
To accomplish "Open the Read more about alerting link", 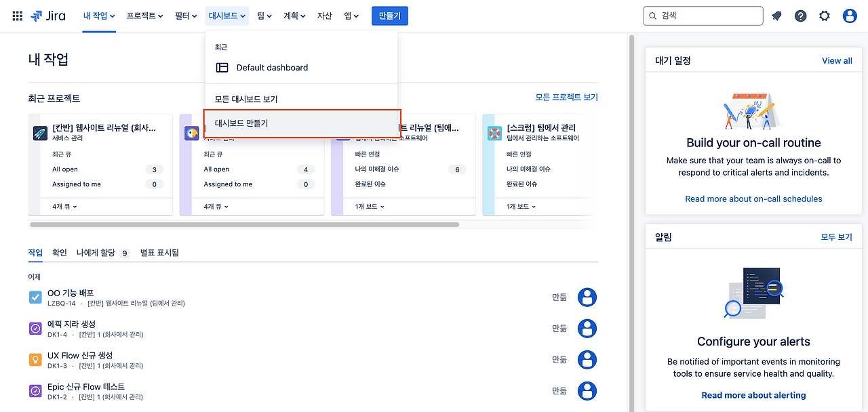I will [x=753, y=395].
